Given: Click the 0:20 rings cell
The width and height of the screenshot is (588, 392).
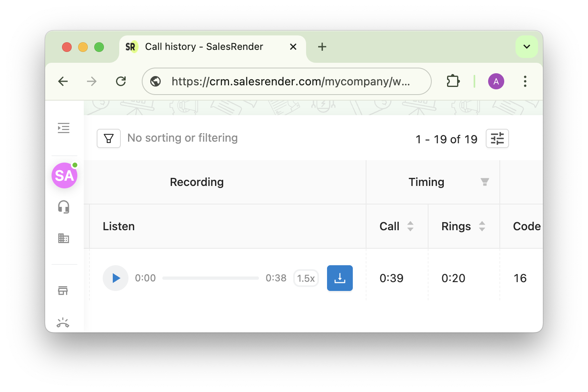Looking at the screenshot, I should click(x=453, y=278).
